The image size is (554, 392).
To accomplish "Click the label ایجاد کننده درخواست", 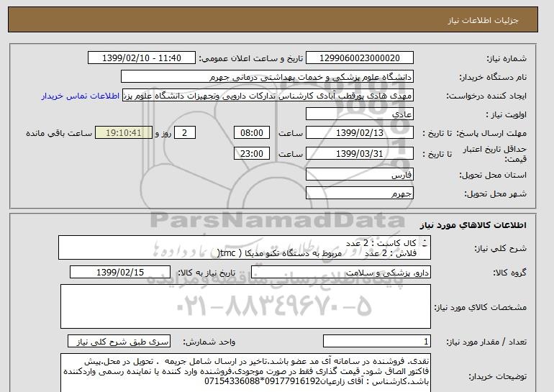I will point(486,96).
